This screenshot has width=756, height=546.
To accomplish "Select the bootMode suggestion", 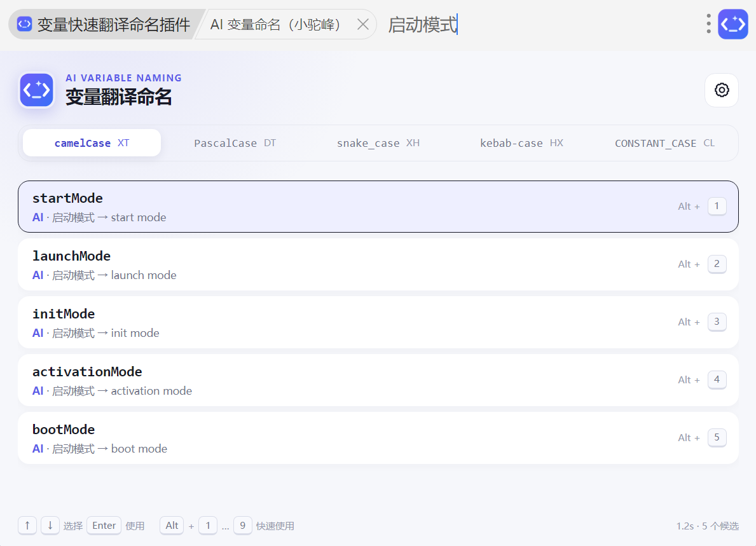I will [378, 438].
